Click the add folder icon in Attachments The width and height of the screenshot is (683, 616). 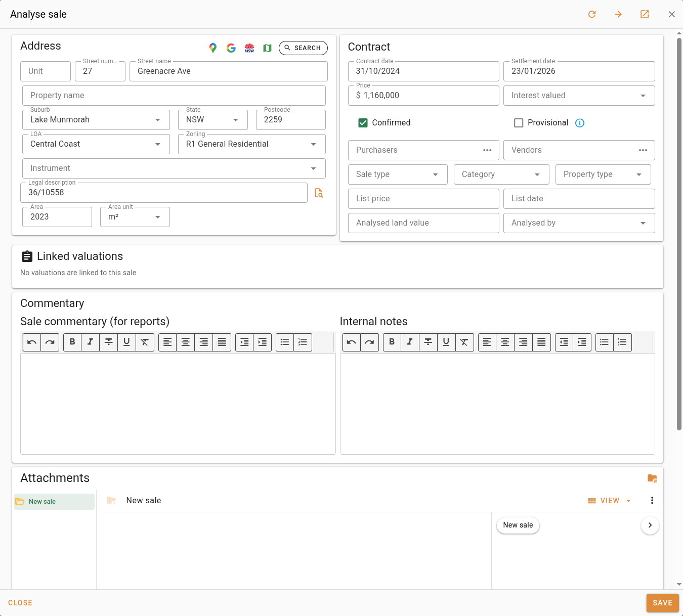(x=652, y=478)
